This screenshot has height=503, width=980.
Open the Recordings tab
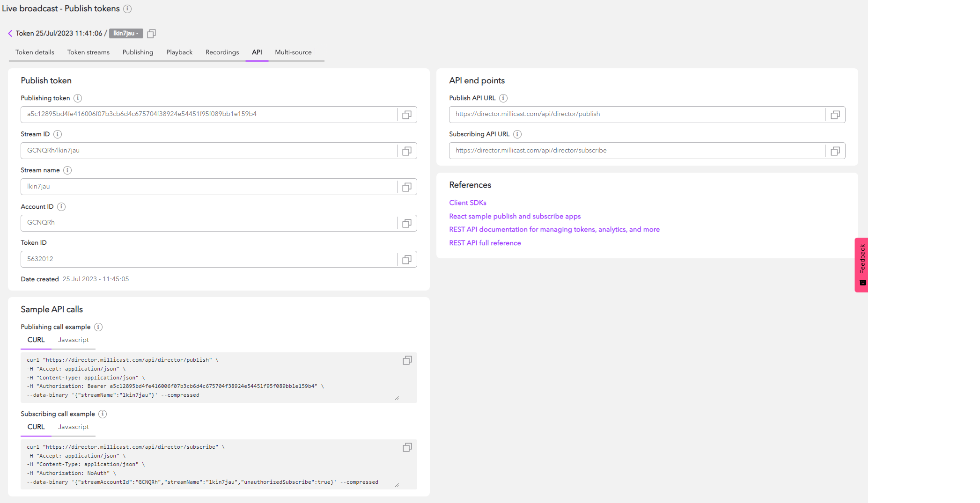[222, 52]
